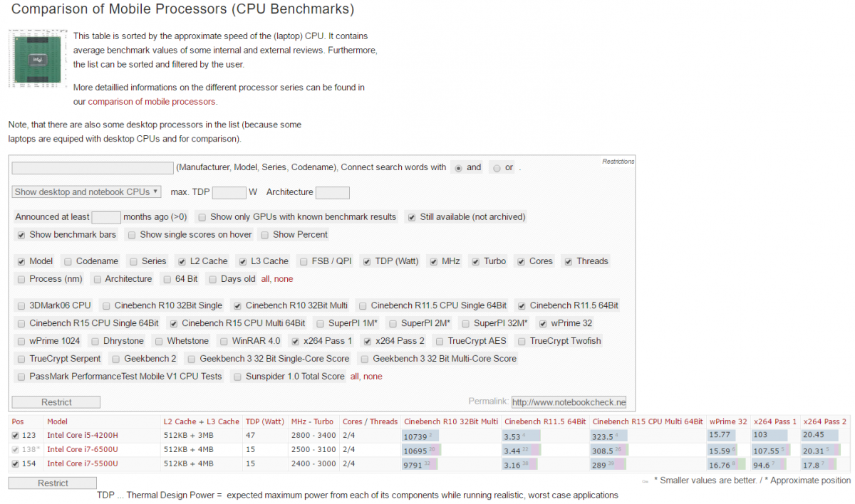Click 'none' link after Days old
This screenshot has height=504, width=855.
click(x=284, y=279)
